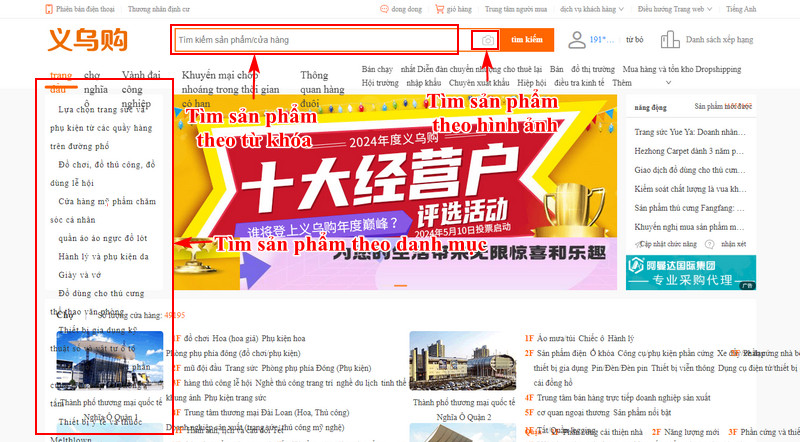Click the user profile avatar icon
This screenshot has height=442, width=800.
pyautogui.click(x=577, y=40)
